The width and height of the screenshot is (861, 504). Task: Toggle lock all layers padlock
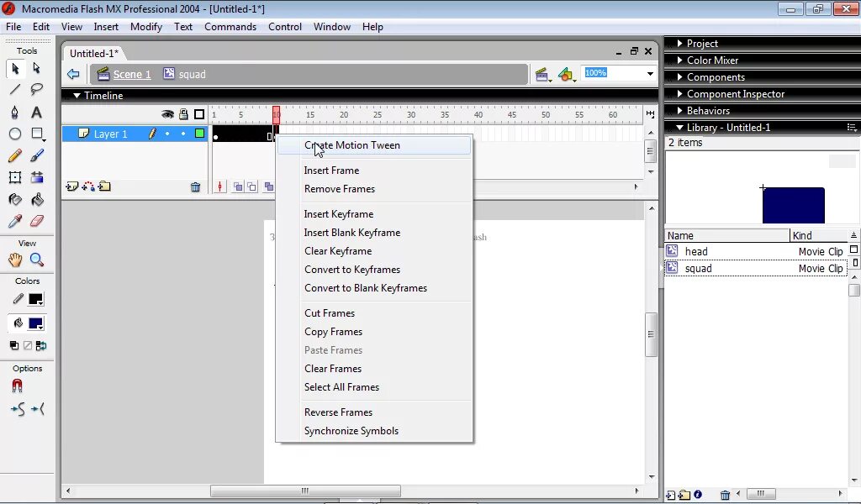click(183, 114)
